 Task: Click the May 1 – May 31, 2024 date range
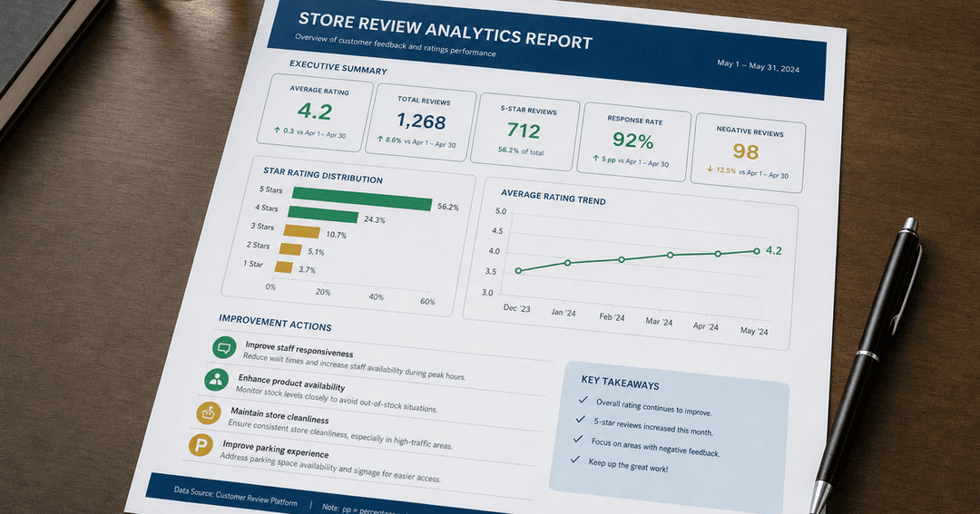[x=758, y=66]
